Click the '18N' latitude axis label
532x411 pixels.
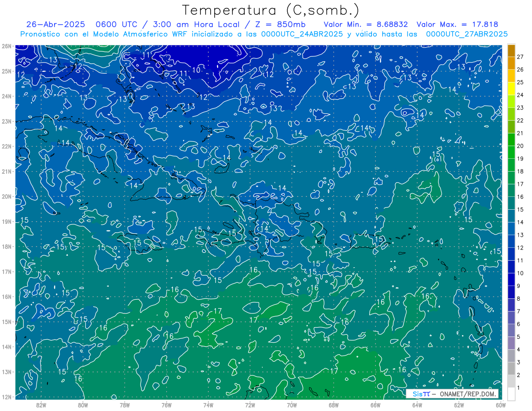click(x=6, y=247)
